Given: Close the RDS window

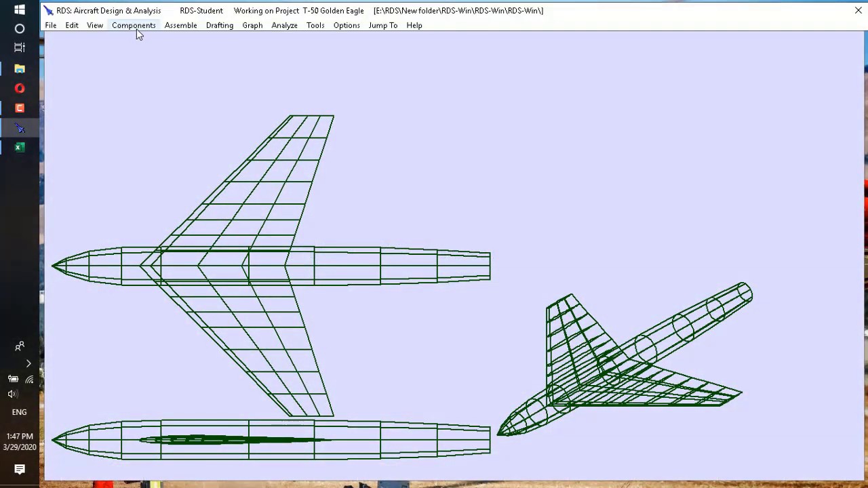Looking at the screenshot, I should [858, 10].
